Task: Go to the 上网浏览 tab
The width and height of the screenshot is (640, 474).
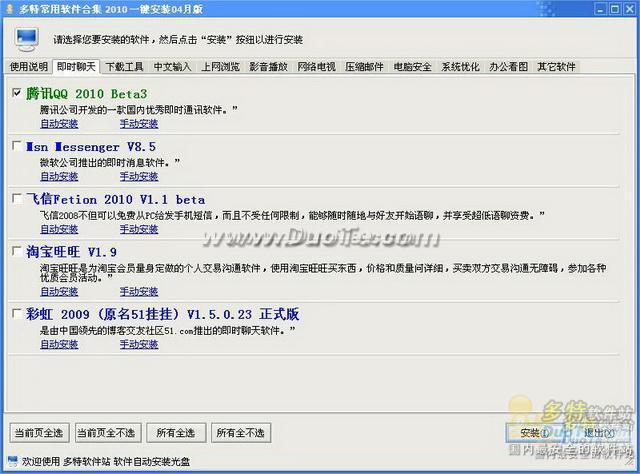Action: pos(220,67)
